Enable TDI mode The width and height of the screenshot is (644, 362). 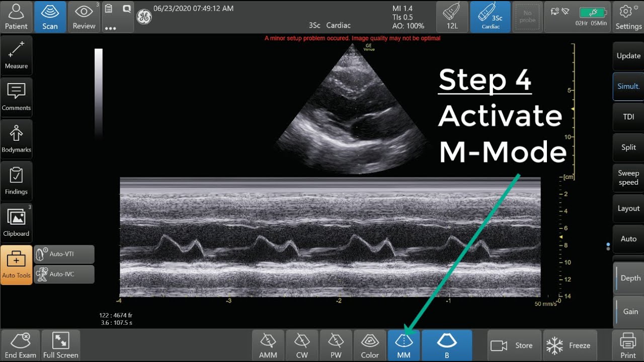coord(627,117)
